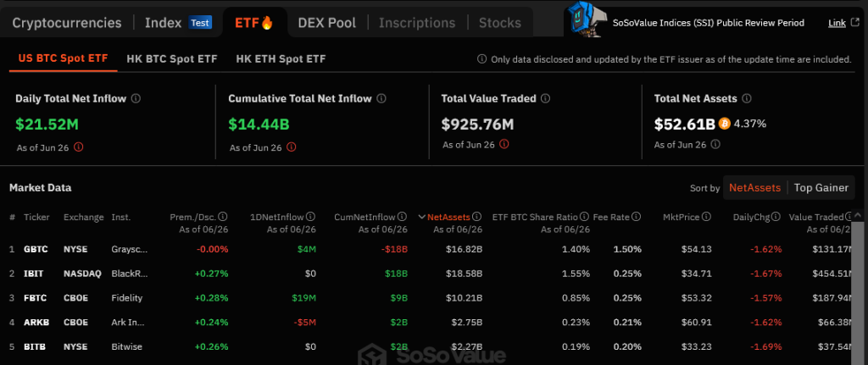Show info for Fee Rate column

(x=637, y=217)
